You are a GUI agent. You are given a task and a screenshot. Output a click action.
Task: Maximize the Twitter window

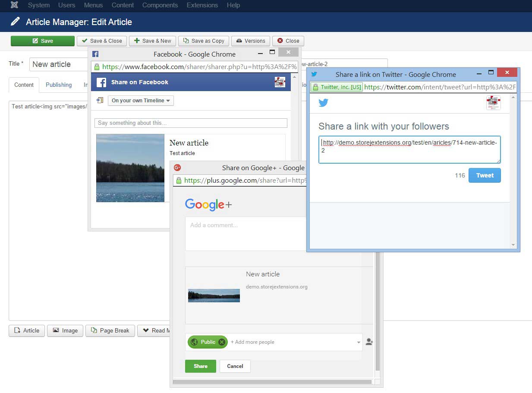[x=491, y=73]
